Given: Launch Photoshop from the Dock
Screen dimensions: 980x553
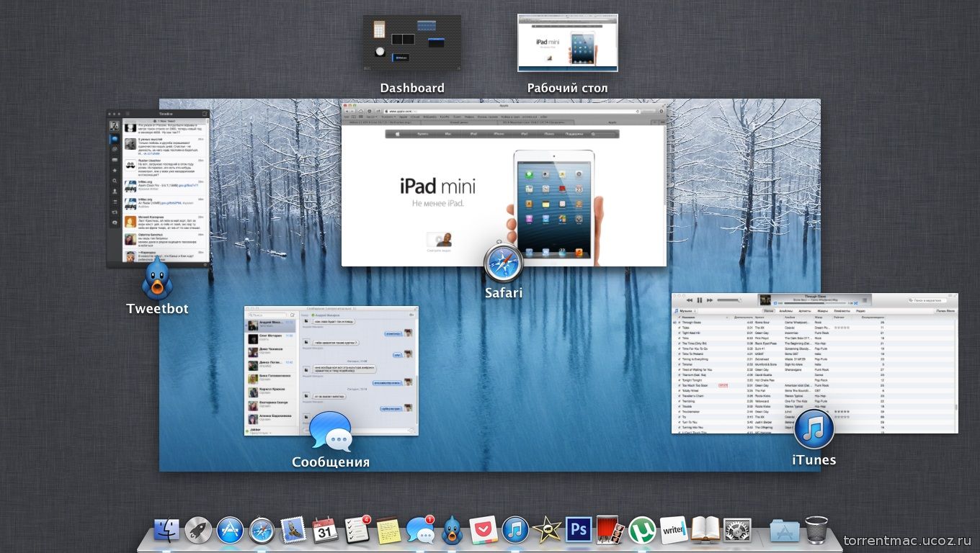Looking at the screenshot, I should pyautogui.click(x=579, y=530).
